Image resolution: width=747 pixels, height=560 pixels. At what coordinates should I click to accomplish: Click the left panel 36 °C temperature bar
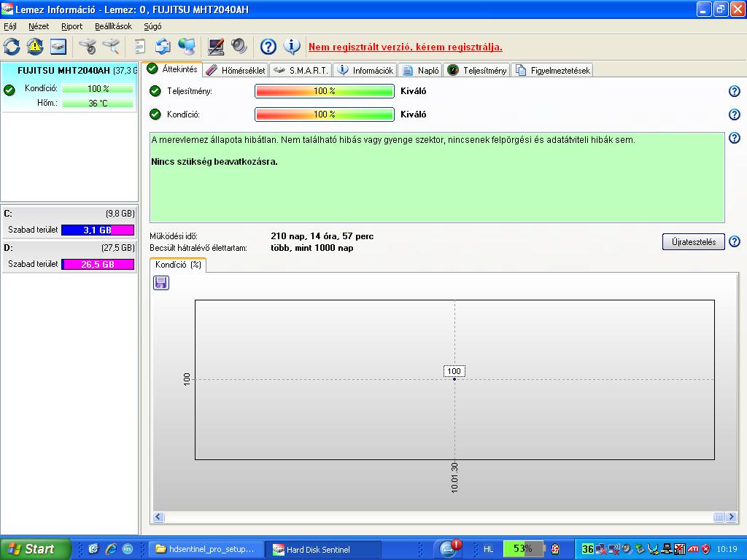coord(98,104)
